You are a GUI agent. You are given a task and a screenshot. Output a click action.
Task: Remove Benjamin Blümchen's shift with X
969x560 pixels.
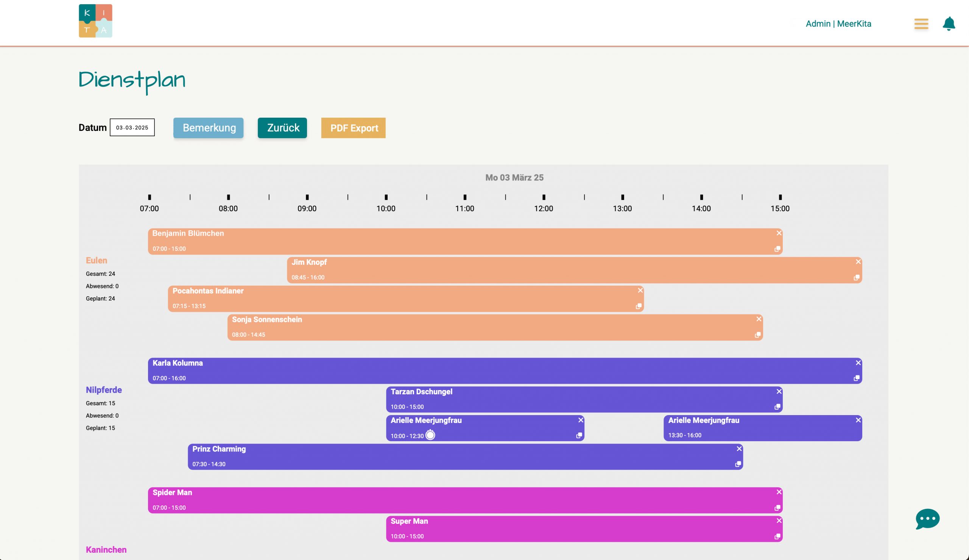point(779,233)
